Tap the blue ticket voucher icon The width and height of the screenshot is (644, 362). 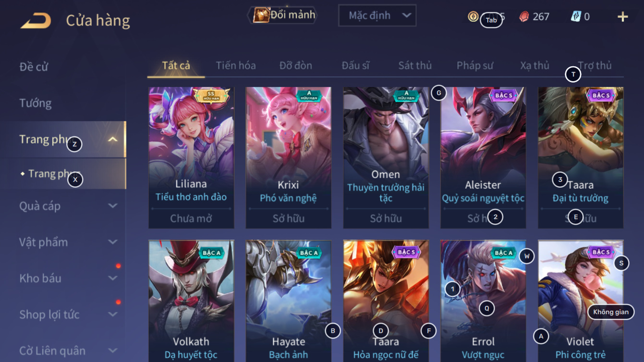tap(575, 16)
